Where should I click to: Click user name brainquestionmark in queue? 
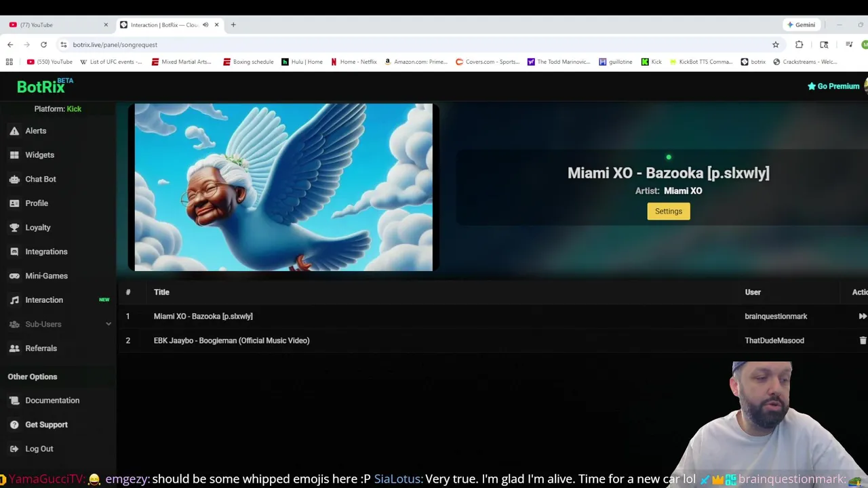click(x=776, y=317)
